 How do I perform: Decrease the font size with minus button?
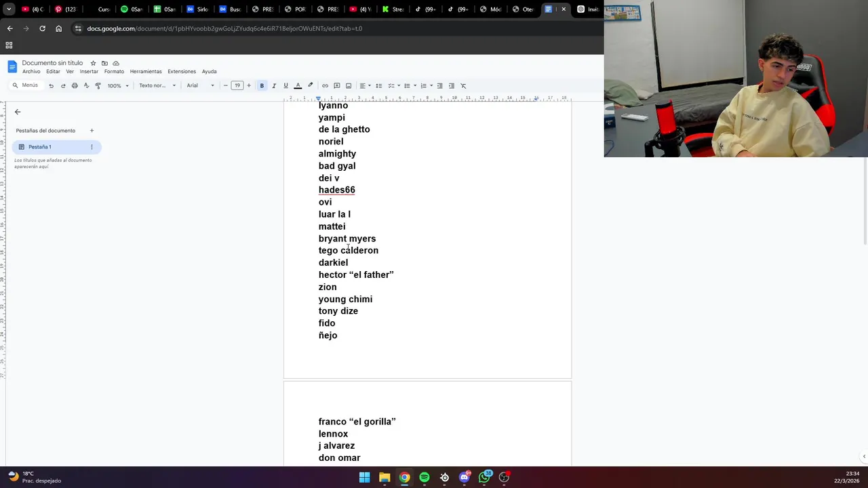225,85
